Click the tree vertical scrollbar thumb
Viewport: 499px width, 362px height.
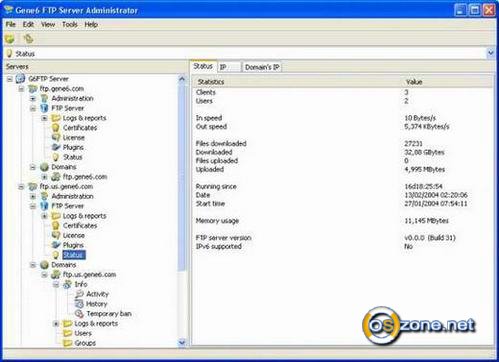pyautogui.click(x=182, y=177)
